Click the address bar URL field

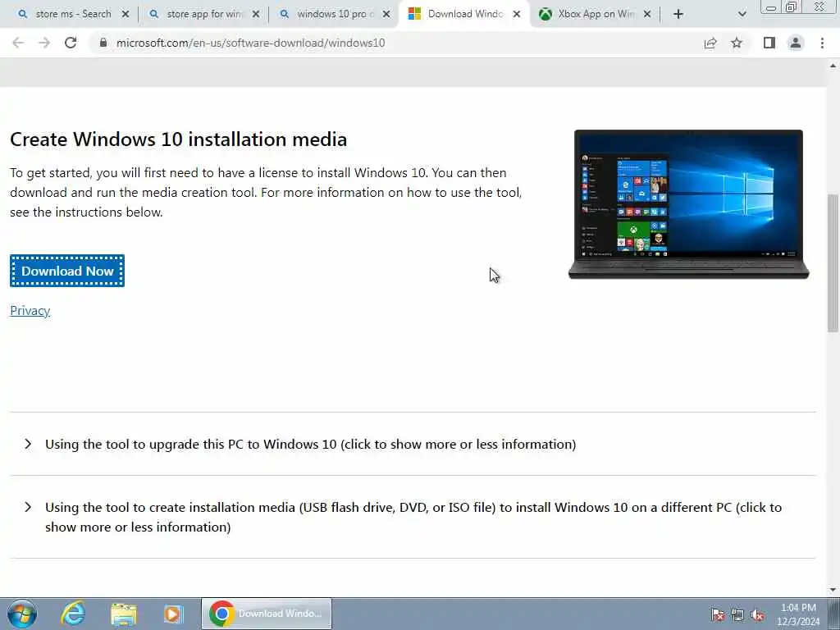click(396, 43)
